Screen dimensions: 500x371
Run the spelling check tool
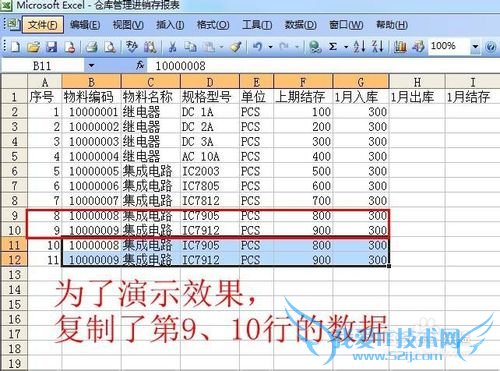pyautogui.click(x=132, y=47)
